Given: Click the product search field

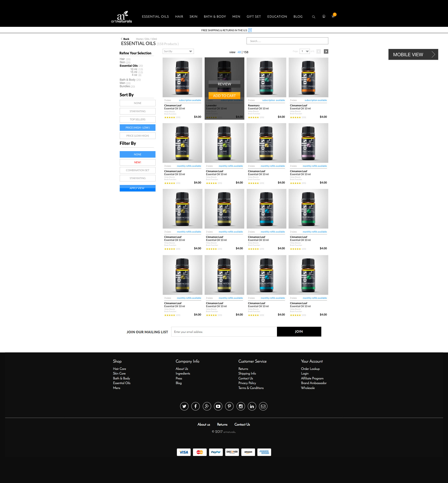Looking at the screenshot, I should coord(287,41).
